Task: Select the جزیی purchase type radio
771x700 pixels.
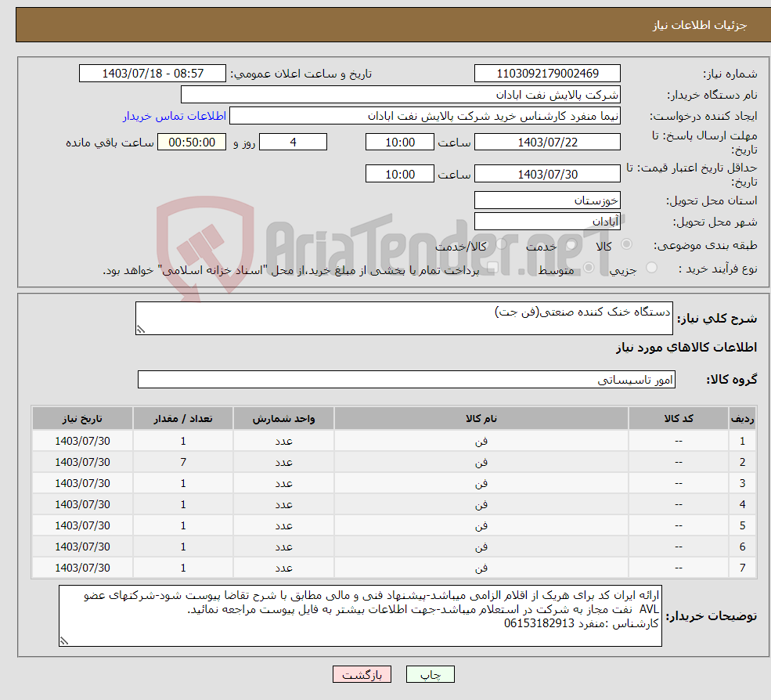Action: point(651,268)
